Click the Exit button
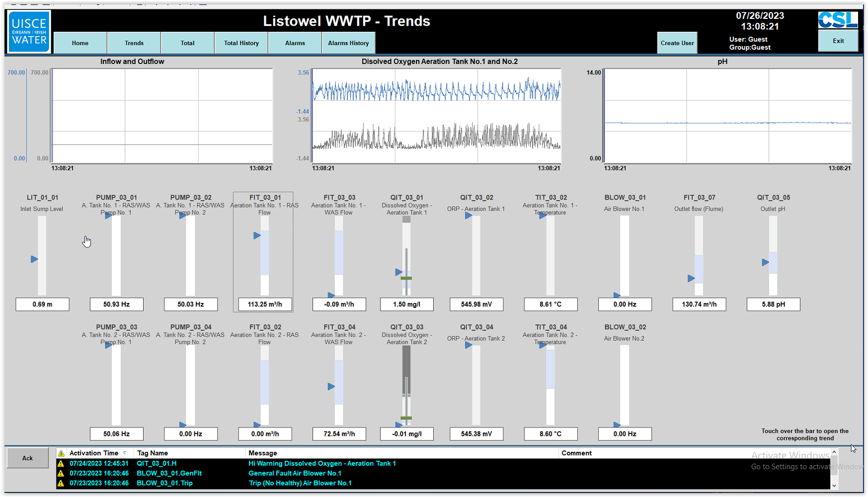The height and width of the screenshot is (497, 868). [838, 41]
